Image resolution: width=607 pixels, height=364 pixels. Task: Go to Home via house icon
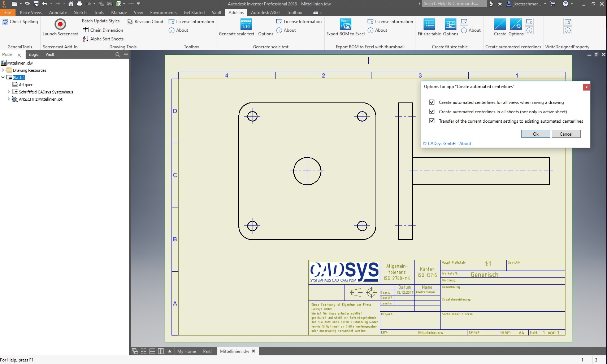pyautogui.click(x=71, y=4)
